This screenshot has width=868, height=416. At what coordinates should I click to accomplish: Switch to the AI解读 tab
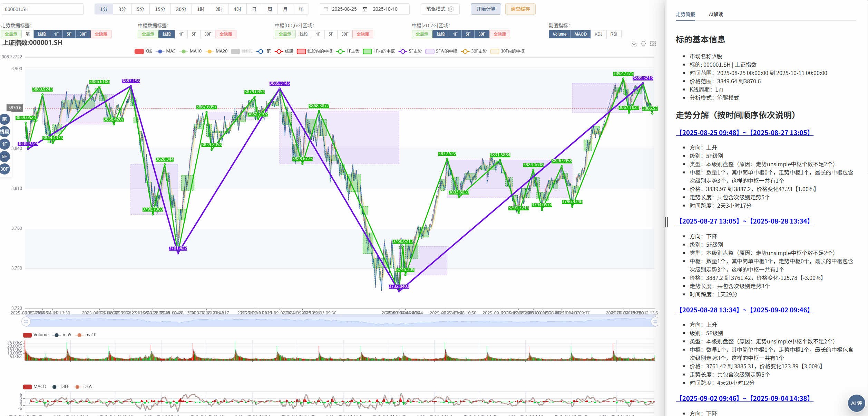point(715,15)
